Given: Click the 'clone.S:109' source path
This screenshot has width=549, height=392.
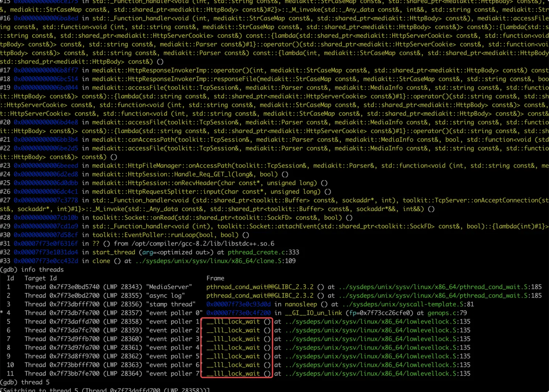Looking at the screenshot, I should click(x=216, y=261).
